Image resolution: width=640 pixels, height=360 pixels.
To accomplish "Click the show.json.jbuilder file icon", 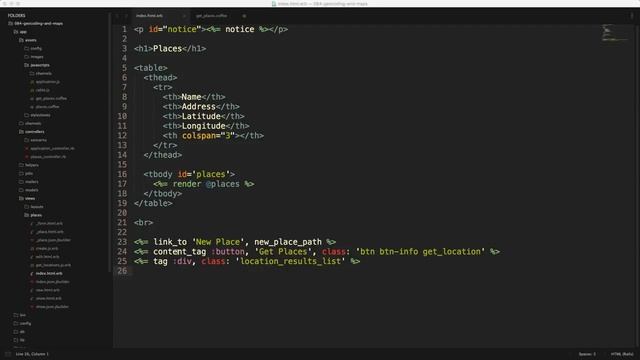I will tap(32, 307).
